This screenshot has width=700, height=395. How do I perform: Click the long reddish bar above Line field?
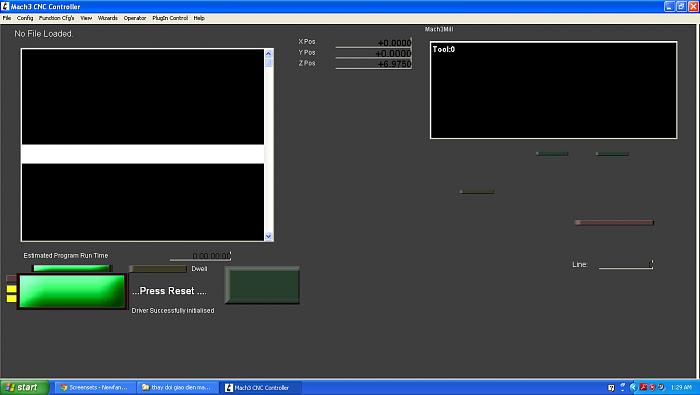tap(614, 222)
